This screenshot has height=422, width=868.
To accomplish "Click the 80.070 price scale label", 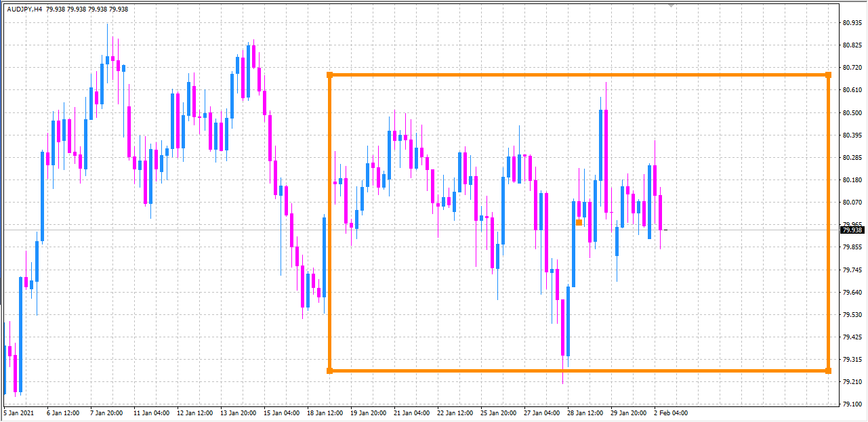I will tap(852, 203).
